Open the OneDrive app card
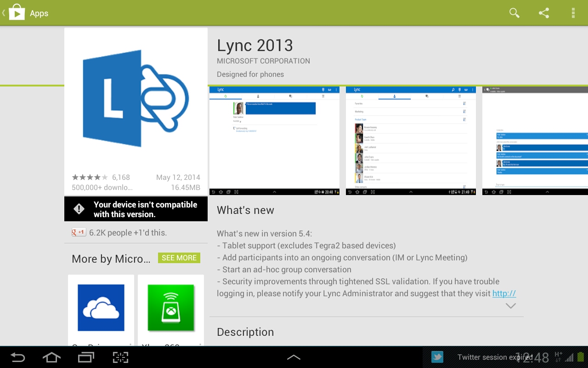 pyautogui.click(x=101, y=310)
